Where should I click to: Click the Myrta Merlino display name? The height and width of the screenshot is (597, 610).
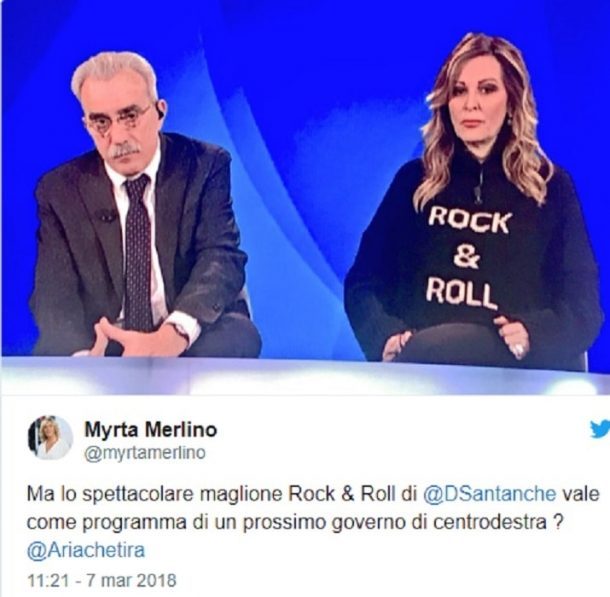(x=151, y=430)
